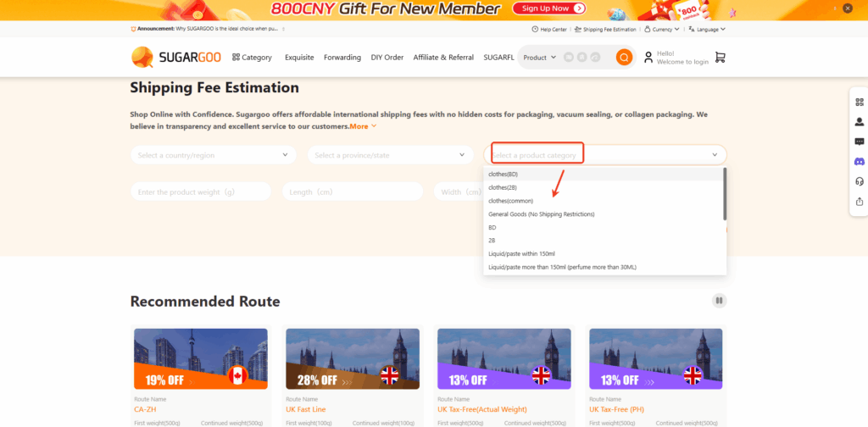The image size is (868, 427).
Task: Open the UK Tax-Free (PH) card image
Action: pos(656,359)
